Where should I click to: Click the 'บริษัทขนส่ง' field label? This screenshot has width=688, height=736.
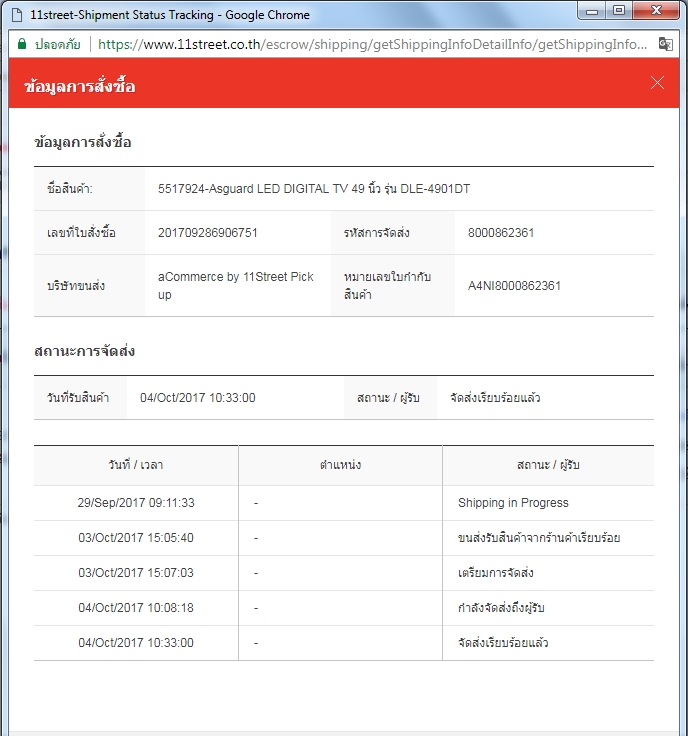coord(76,286)
